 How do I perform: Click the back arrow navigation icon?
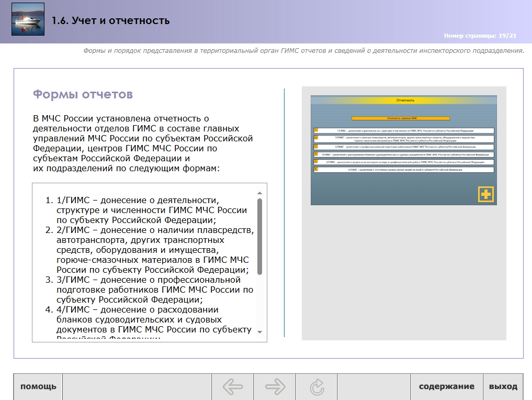click(233, 387)
